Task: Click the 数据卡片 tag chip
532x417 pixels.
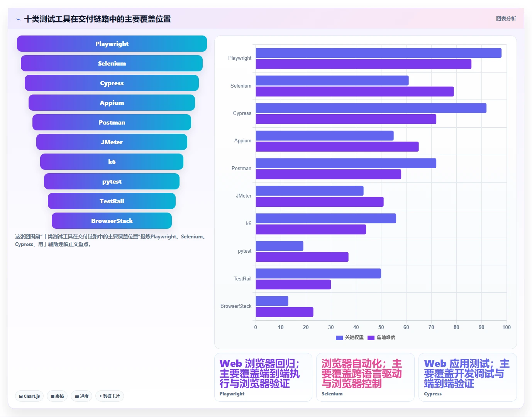Action: click(110, 396)
